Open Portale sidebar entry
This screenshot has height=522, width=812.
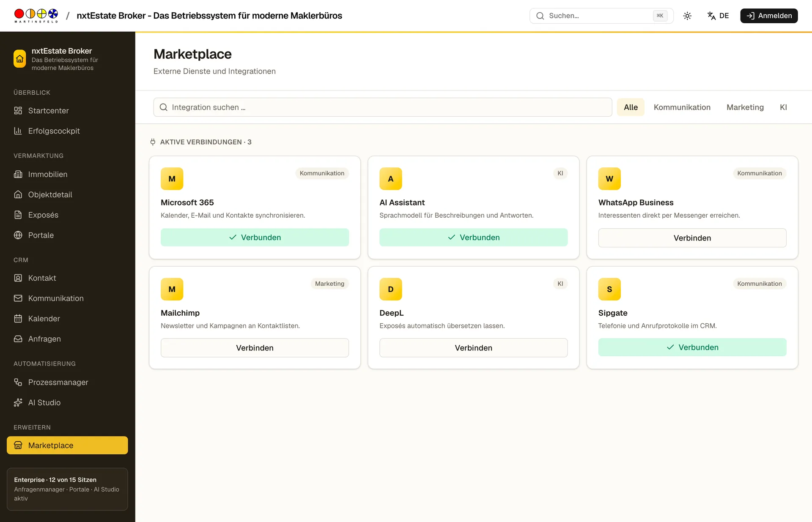pos(67,235)
